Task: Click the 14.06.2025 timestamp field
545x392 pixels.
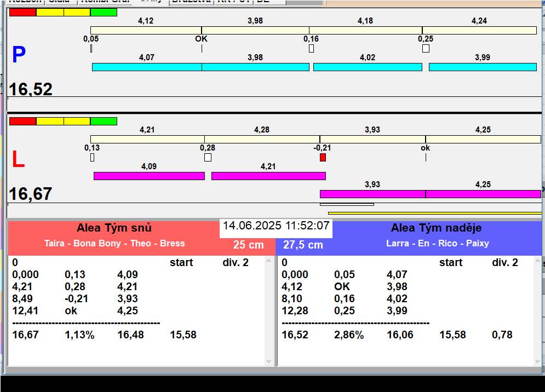Action: [x=276, y=226]
